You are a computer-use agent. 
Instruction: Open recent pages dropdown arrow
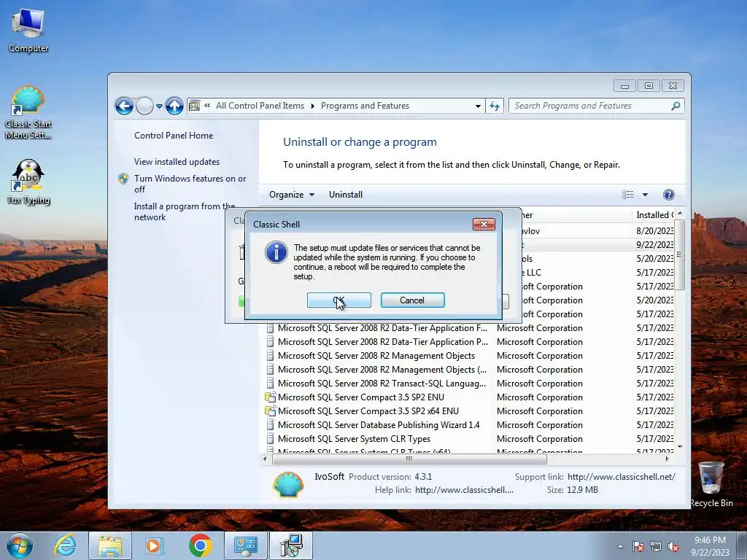pyautogui.click(x=159, y=106)
